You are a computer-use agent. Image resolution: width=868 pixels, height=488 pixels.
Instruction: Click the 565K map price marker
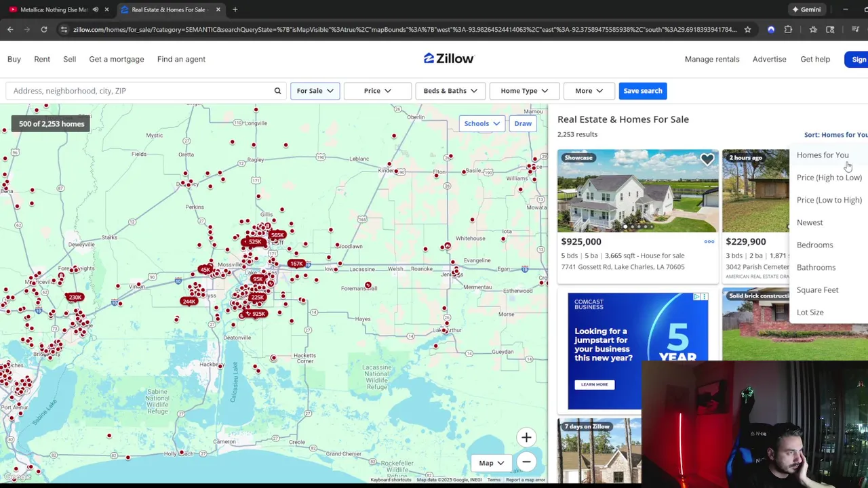tap(277, 235)
